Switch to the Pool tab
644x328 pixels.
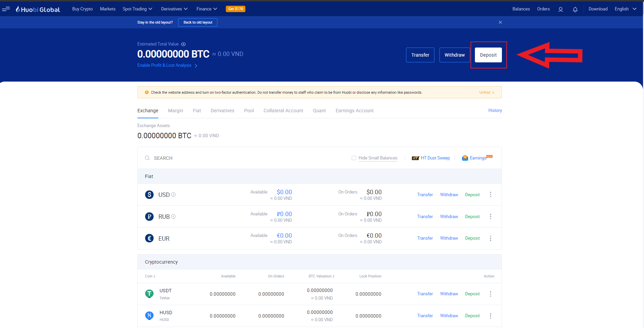tap(249, 111)
